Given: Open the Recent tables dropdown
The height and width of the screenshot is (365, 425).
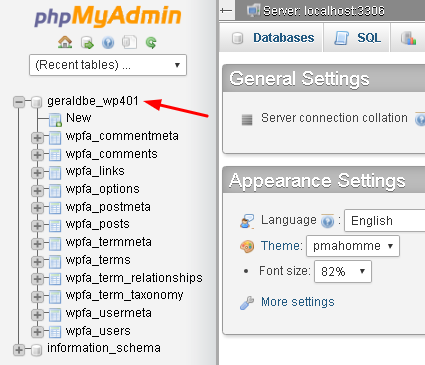Looking at the screenshot, I should [108, 65].
